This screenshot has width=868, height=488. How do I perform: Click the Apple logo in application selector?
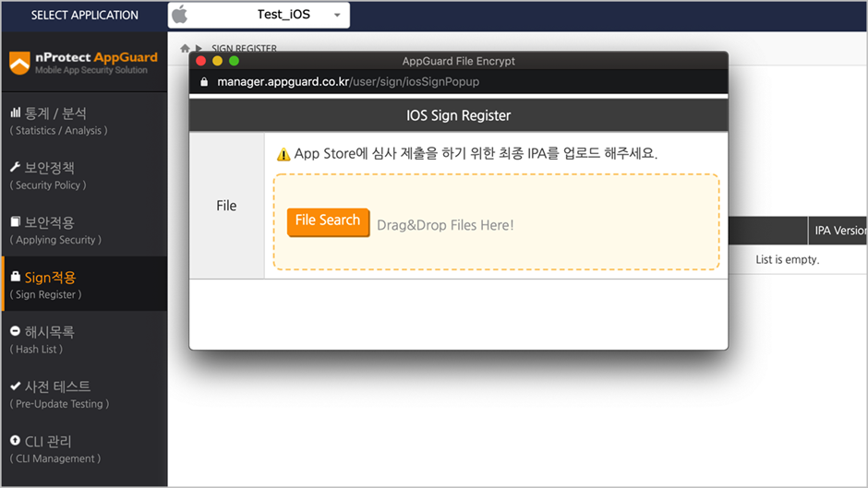pos(179,15)
